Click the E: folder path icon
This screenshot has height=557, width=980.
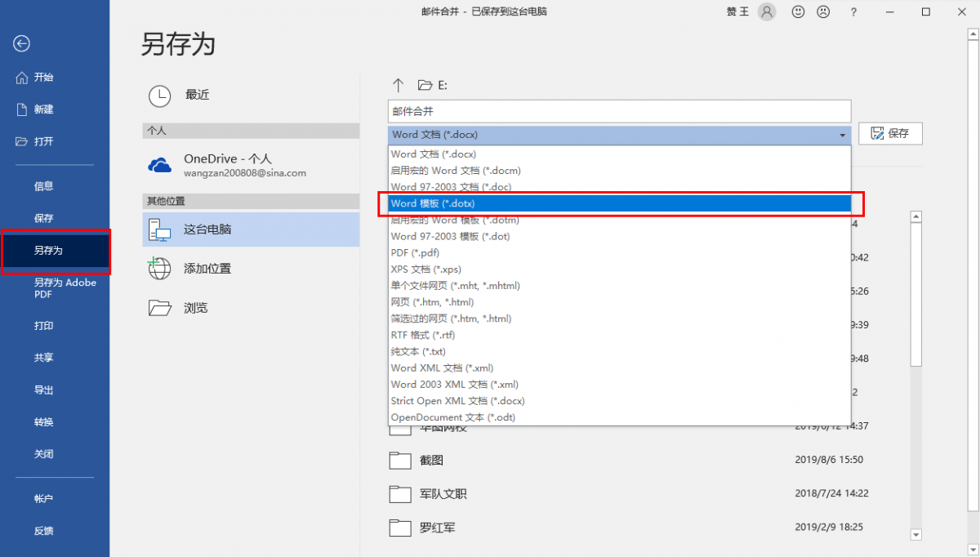(x=425, y=85)
